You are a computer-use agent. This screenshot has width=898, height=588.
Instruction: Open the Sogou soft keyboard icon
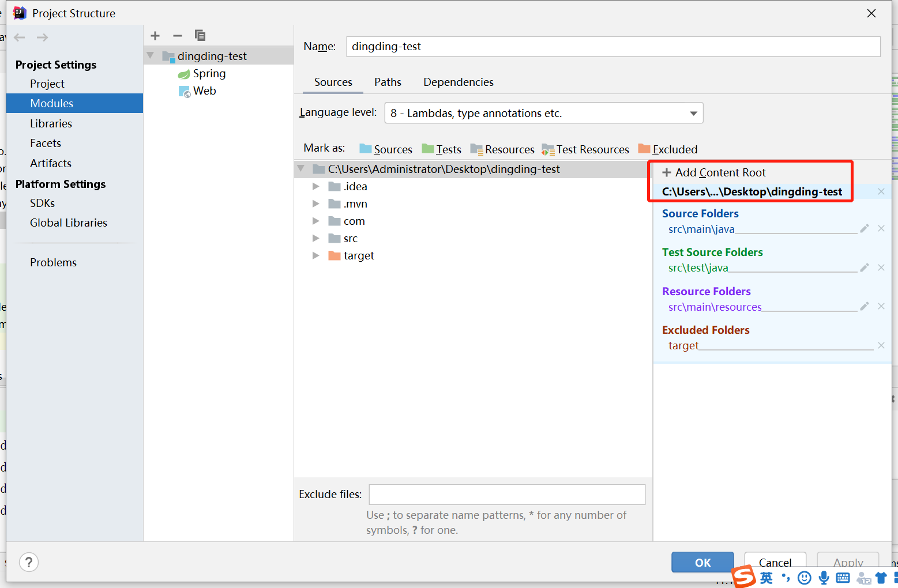tap(843, 578)
